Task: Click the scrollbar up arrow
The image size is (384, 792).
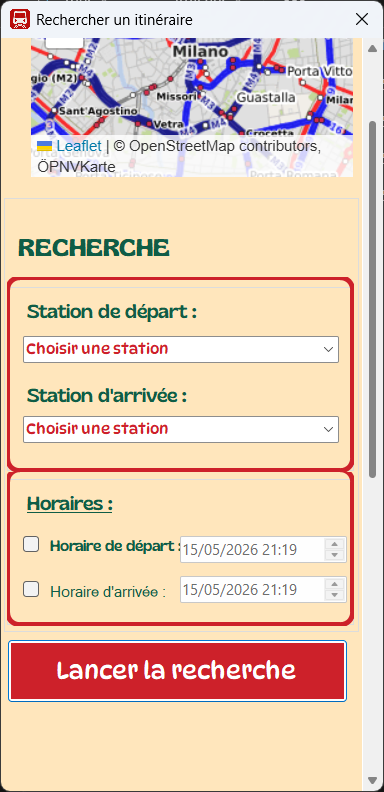Action: [x=373, y=48]
